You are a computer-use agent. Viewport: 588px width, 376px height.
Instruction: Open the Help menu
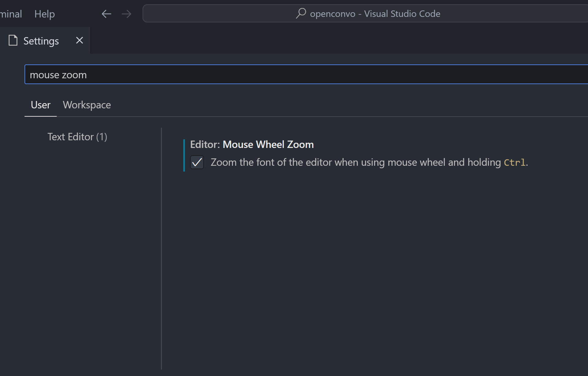pyautogui.click(x=44, y=14)
